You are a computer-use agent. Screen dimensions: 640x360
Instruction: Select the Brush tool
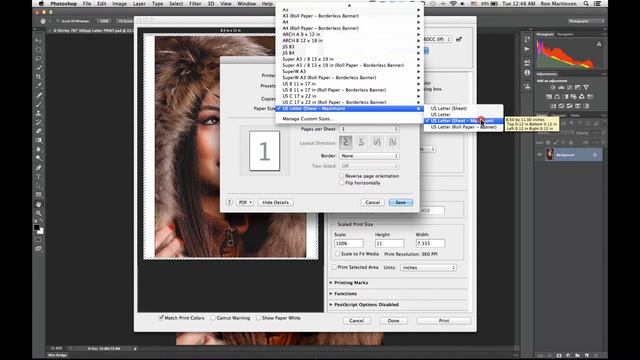pyautogui.click(x=38, y=104)
